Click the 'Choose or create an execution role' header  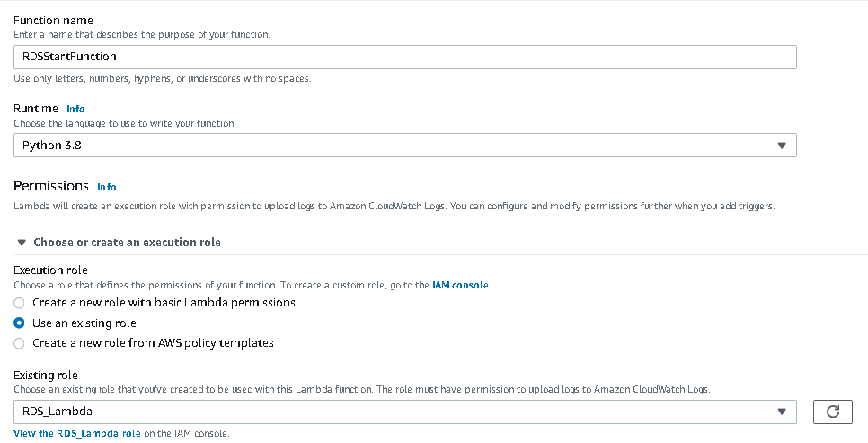point(127,243)
